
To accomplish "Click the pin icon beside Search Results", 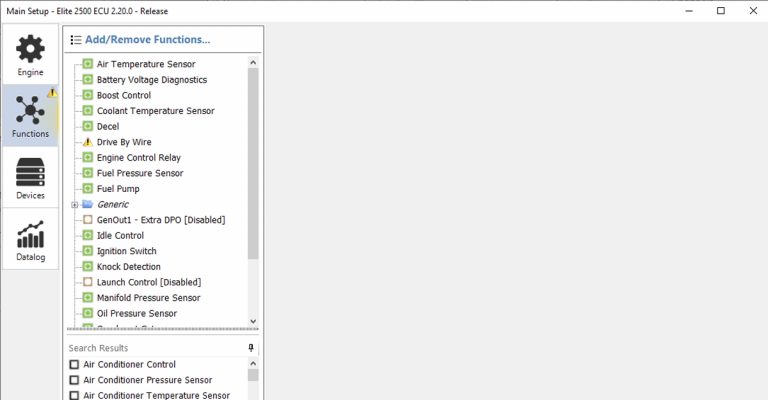I will (x=251, y=348).
